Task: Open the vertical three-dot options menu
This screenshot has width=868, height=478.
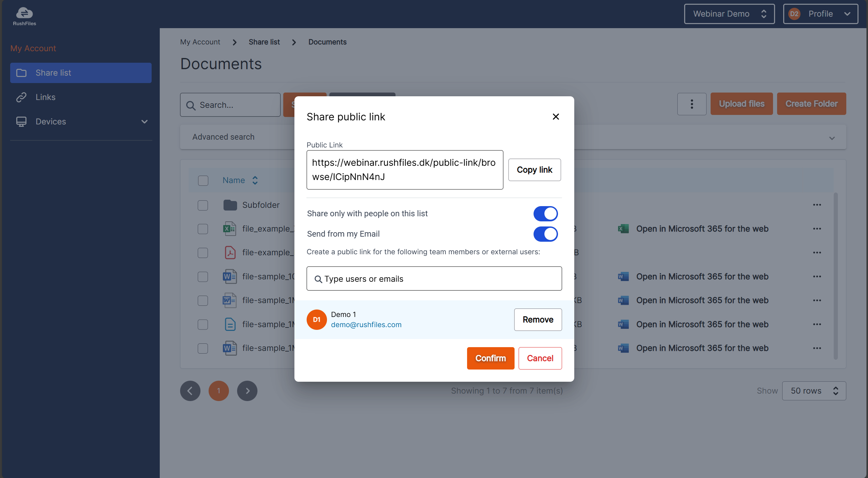Action: [692, 104]
